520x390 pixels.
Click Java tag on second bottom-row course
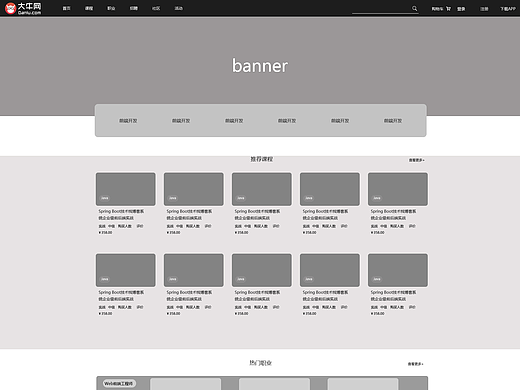point(173,279)
